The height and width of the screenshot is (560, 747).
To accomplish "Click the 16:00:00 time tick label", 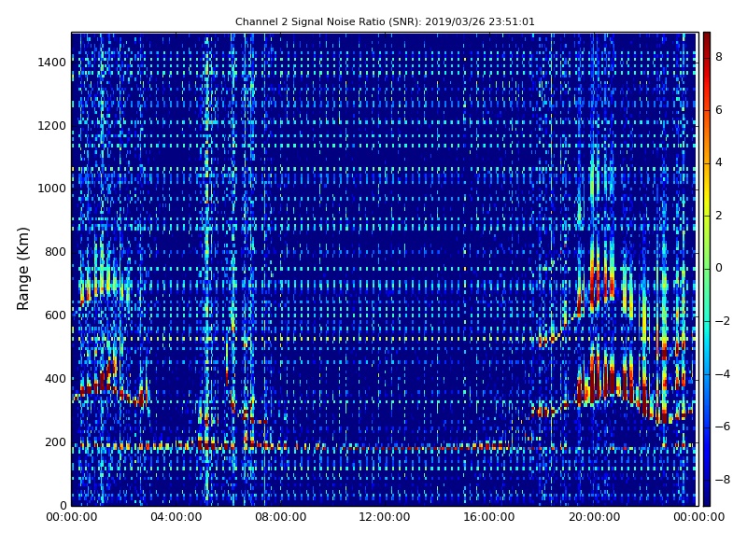I will [488, 517].
